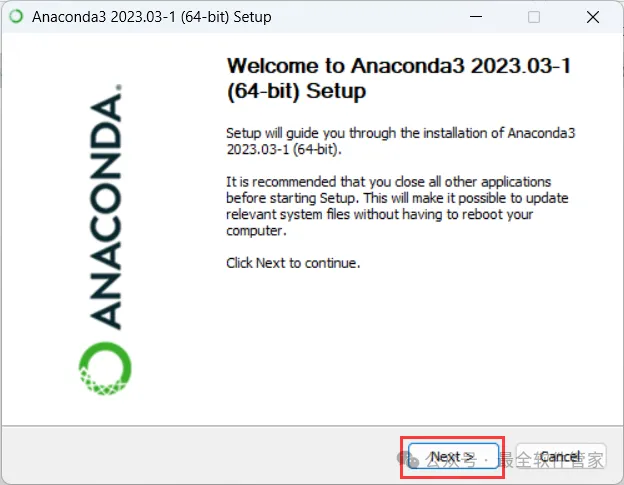
Task: Click the Next button to continue setup
Action: (x=453, y=457)
